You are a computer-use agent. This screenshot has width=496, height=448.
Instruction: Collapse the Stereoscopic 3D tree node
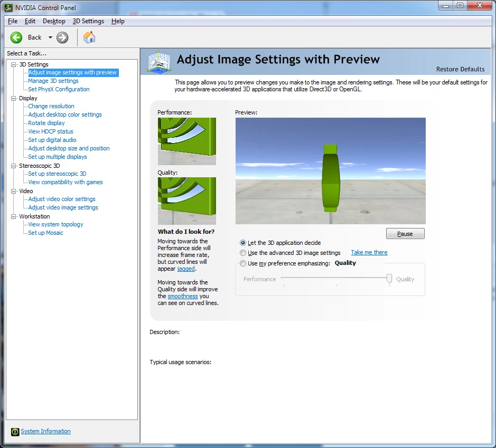[14, 166]
